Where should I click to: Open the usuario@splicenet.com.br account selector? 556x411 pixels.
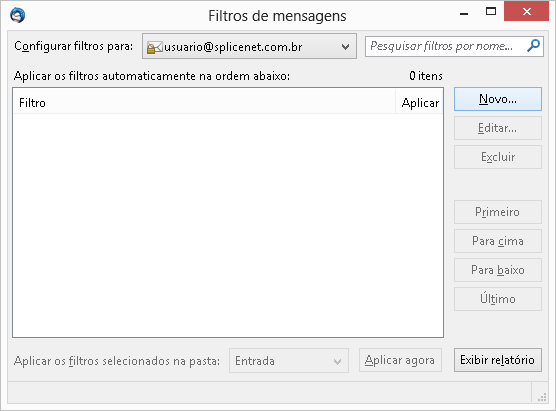click(x=249, y=46)
